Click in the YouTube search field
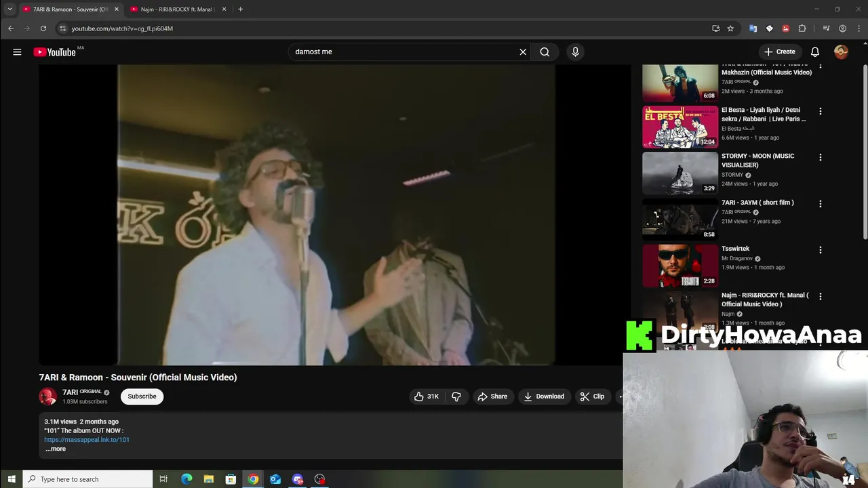 pyautogui.click(x=405, y=52)
